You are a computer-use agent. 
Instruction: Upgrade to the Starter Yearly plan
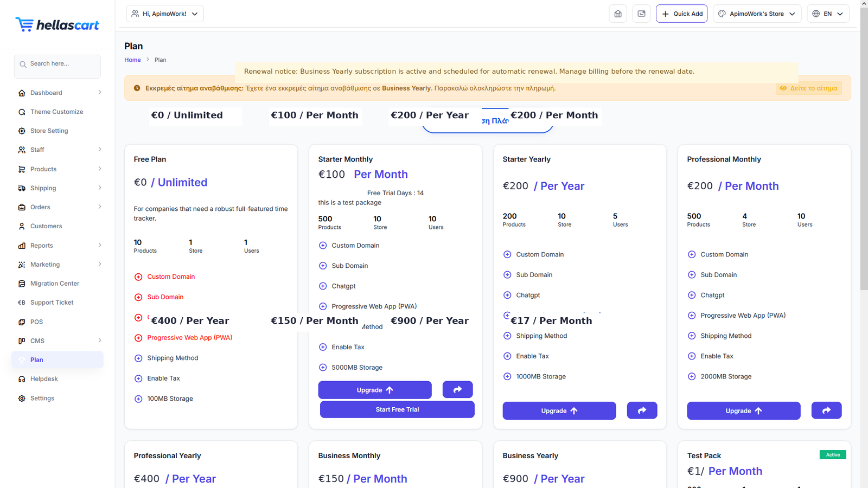click(x=559, y=410)
